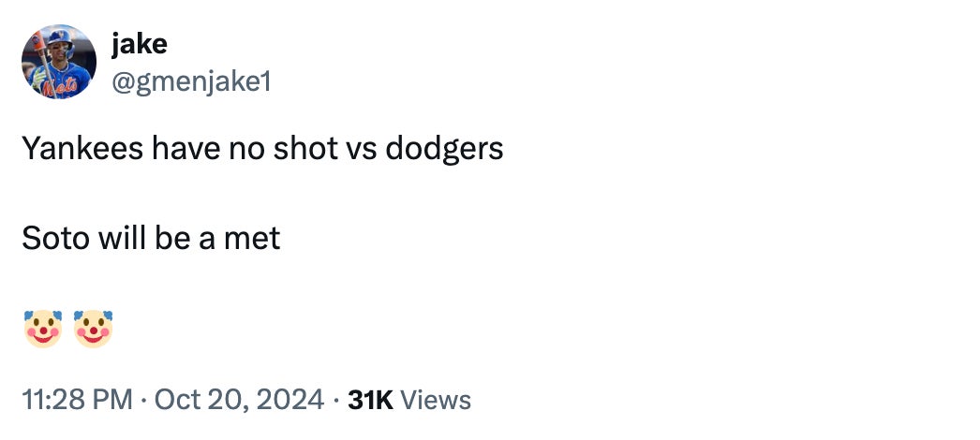
Task: Click the second clown emoji
Action: [93, 329]
